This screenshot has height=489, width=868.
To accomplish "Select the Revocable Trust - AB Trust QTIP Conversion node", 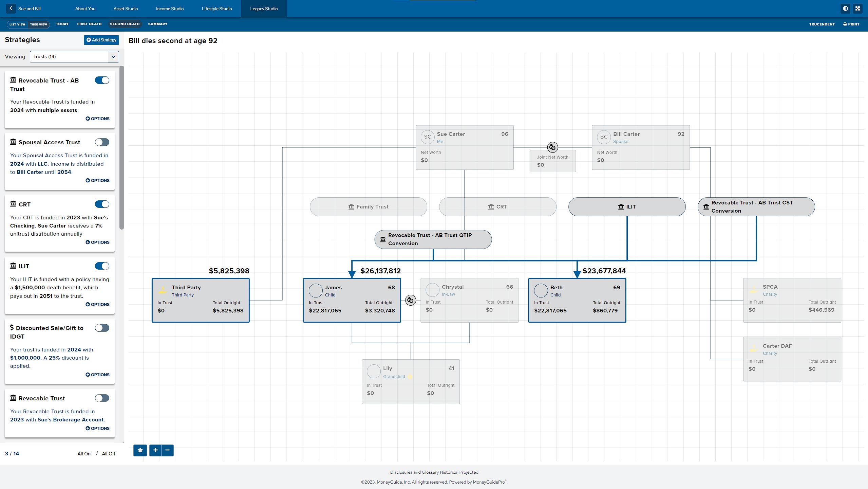I will [x=433, y=239].
